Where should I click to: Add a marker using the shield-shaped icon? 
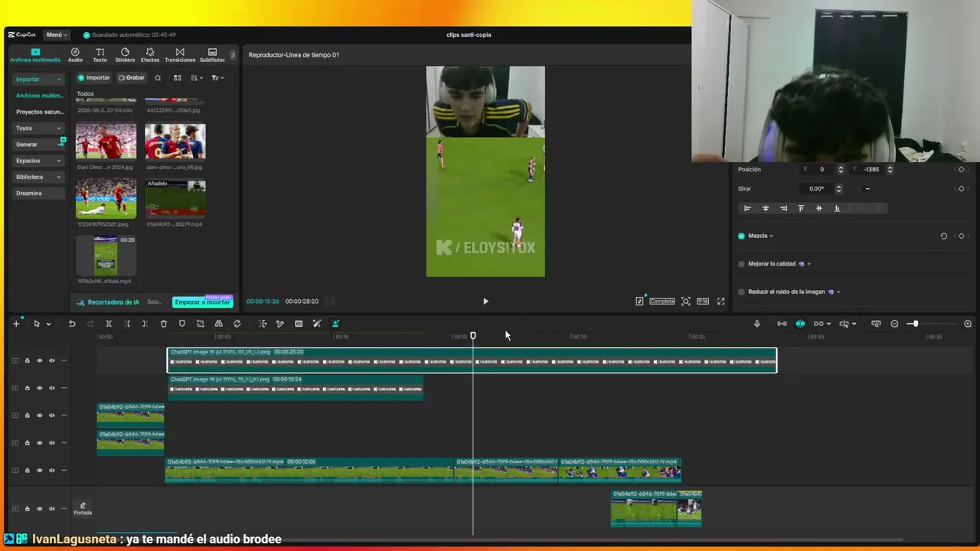[x=182, y=324]
